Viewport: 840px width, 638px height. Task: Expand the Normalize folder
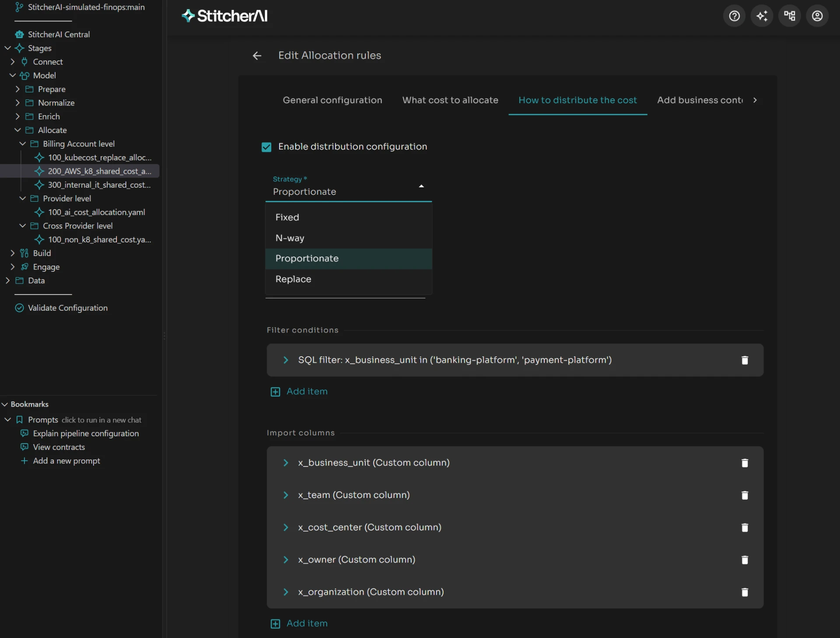(17, 102)
